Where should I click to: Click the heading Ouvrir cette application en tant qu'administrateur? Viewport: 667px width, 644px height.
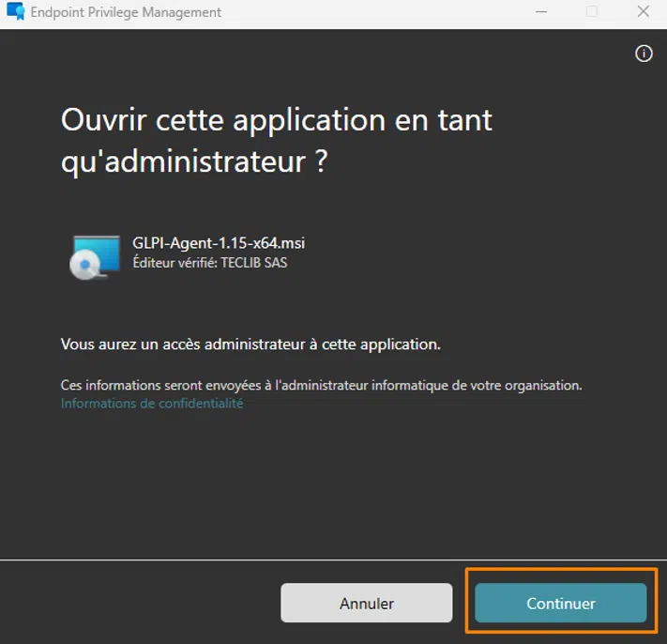pyautogui.click(x=277, y=141)
